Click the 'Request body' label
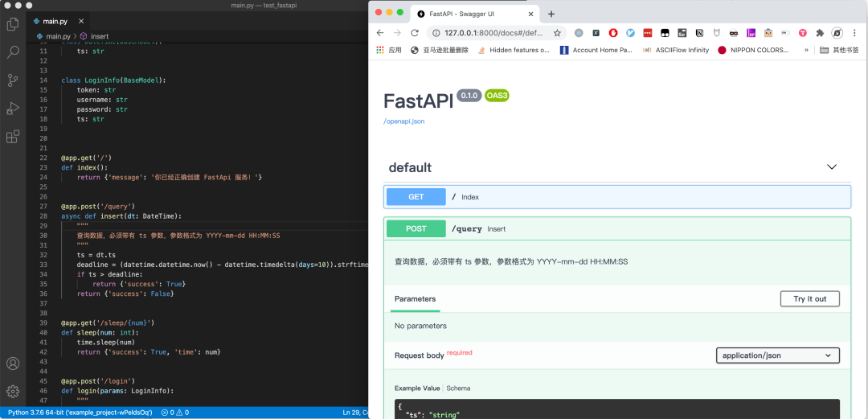868x419 pixels. (x=419, y=355)
